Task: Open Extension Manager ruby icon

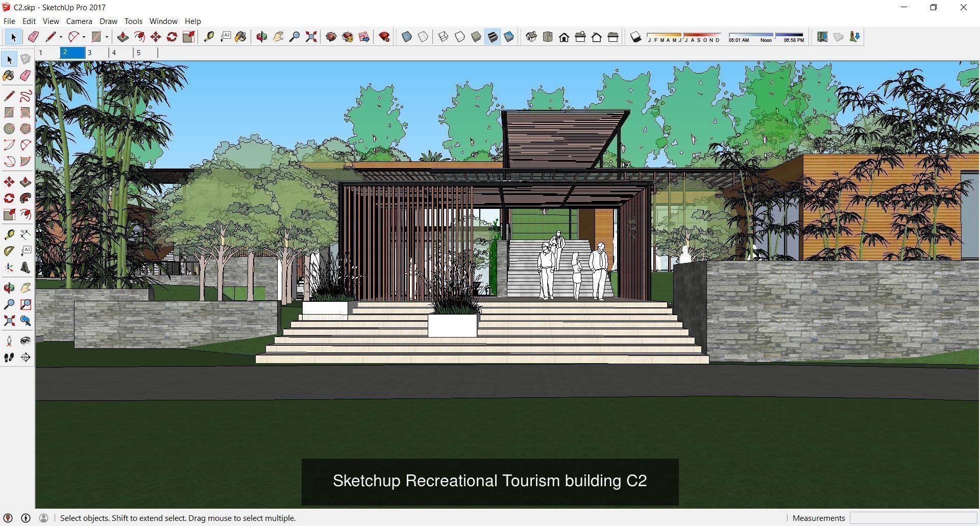Action: 384,37
